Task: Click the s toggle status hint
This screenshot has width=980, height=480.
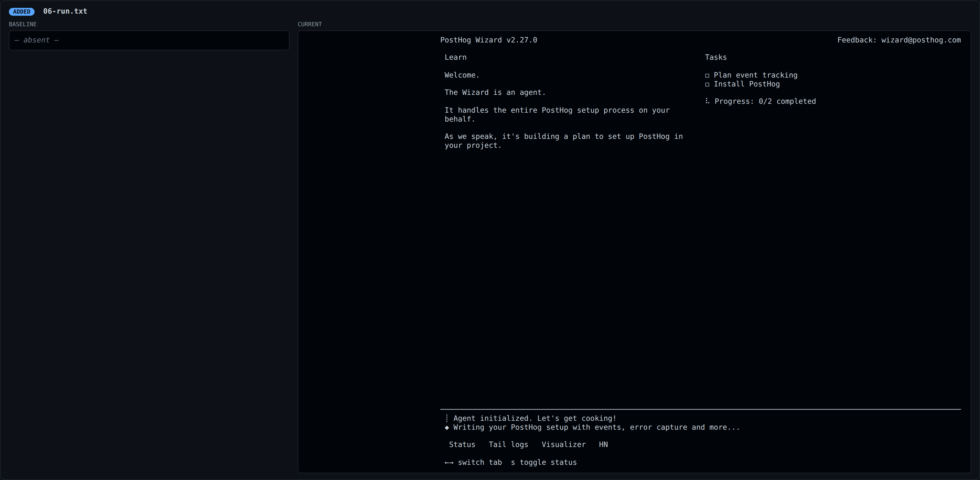Action: click(x=544, y=462)
